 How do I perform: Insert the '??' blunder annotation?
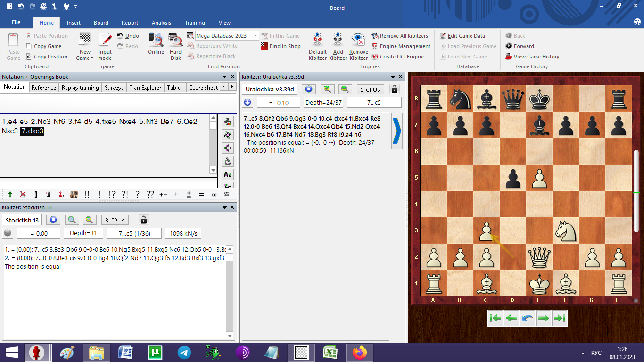(x=150, y=194)
